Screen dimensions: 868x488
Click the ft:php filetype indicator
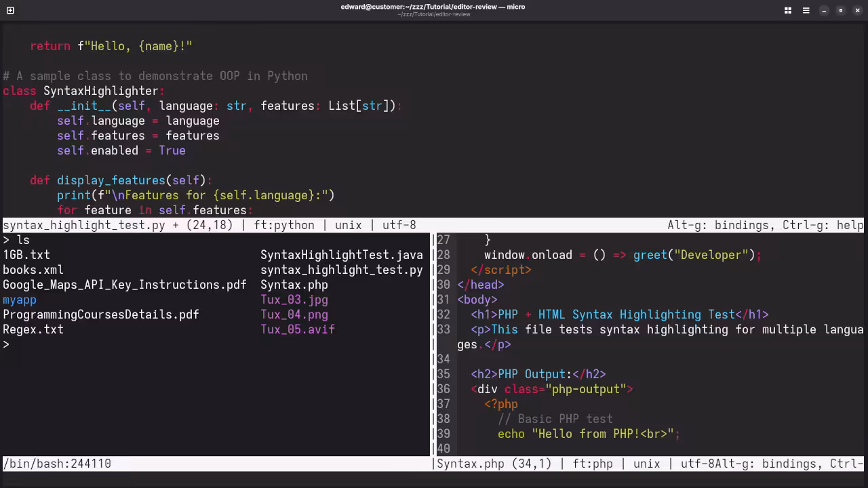click(593, 464)
